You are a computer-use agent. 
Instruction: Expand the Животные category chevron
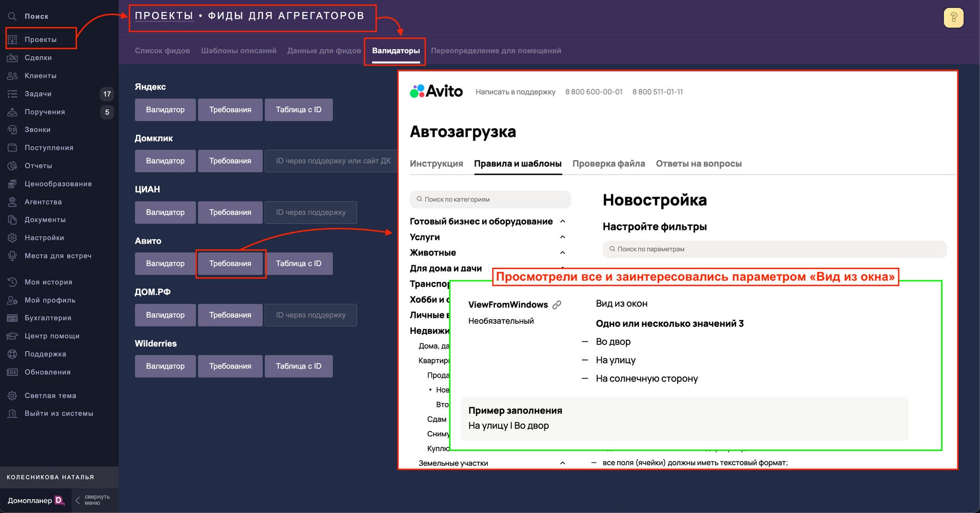coord(562,253)
